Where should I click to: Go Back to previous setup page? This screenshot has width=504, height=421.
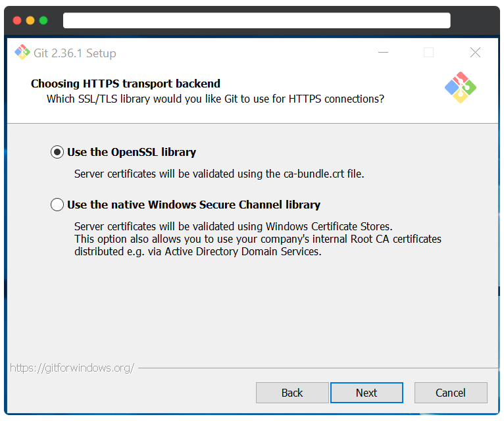[x=292, y=393]
